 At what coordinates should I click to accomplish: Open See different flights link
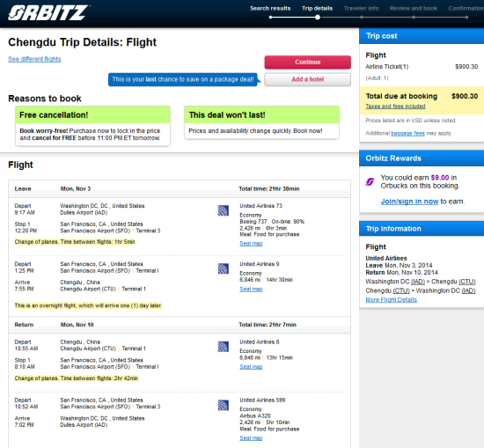34,59
